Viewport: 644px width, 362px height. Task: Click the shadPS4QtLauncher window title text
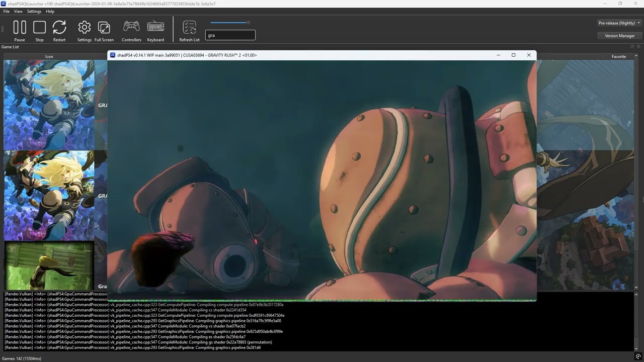(112, 4)
